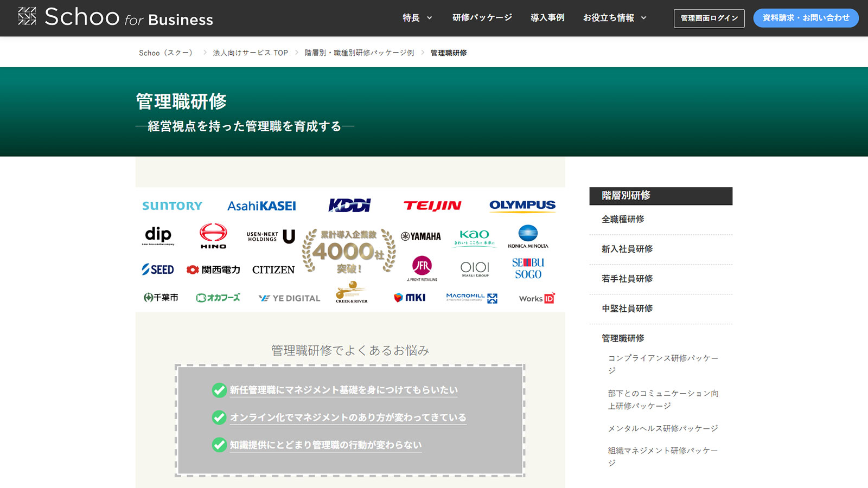Click the SUNTORY logo
Screen dimensions: 868x488
pyautogui.click(x=172, y=206)
